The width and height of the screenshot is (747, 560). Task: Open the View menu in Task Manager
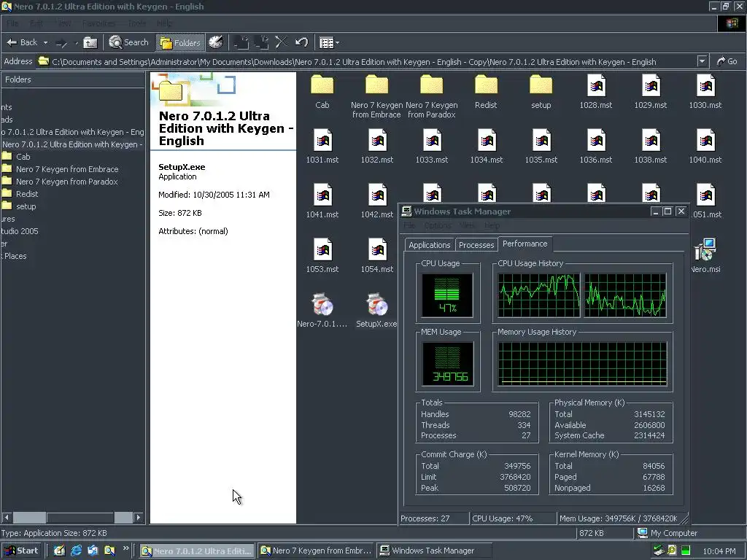point(467,225)
